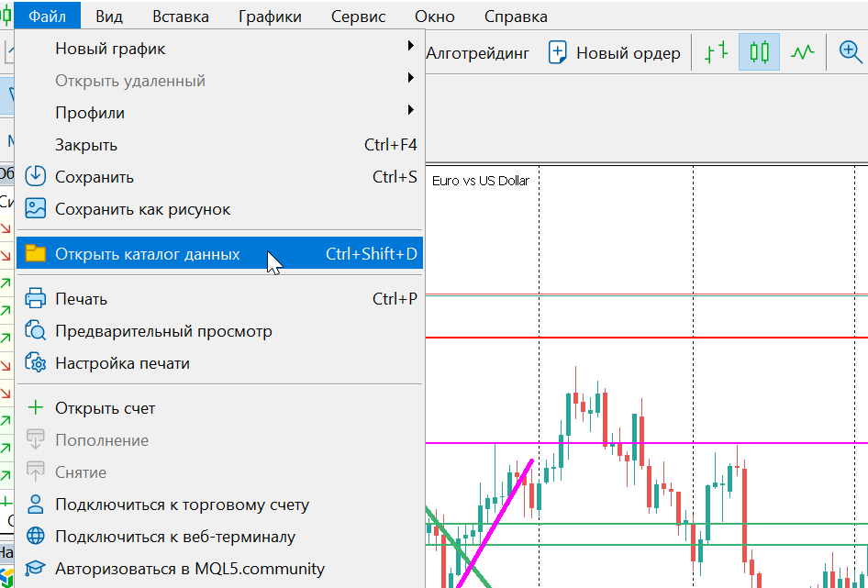868x588 pixels.
Task: Click the globe icon for web terminal
Action: 36,536
